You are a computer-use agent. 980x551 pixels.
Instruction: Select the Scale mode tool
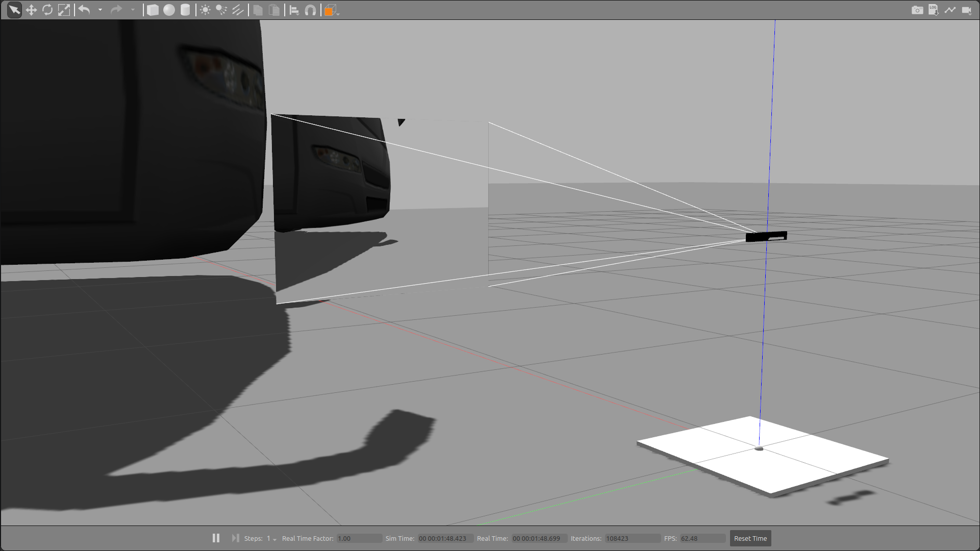click(64, 10)
